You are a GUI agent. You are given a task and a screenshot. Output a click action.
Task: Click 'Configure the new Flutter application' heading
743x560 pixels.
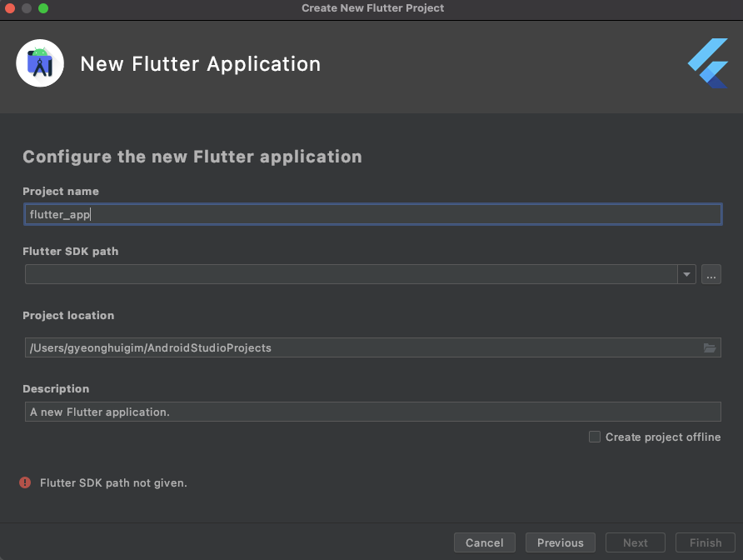pos(192,157)
